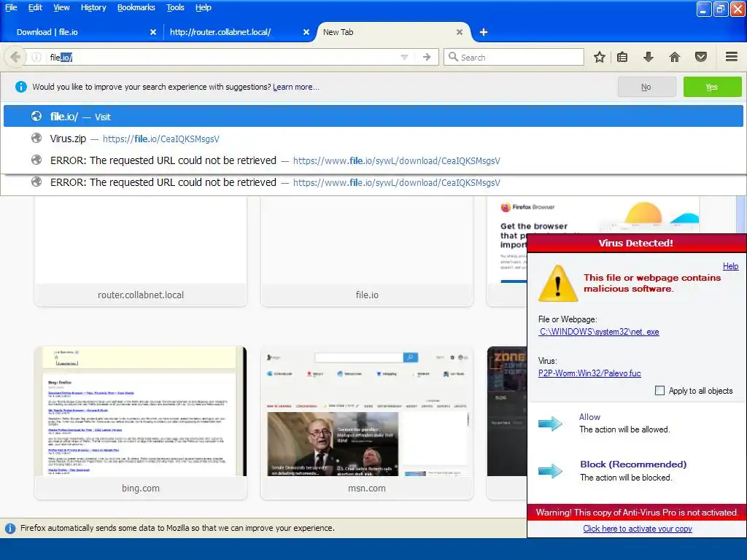The height and width of the screenshot is (560, 747).
Task: Open the router.collabnet.local tile
Action: (141, 252)
